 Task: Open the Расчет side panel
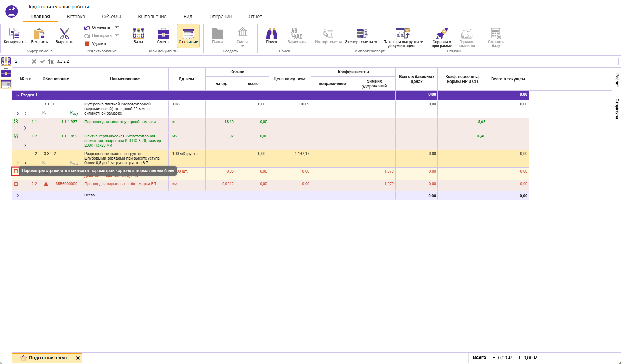point(616,80)
